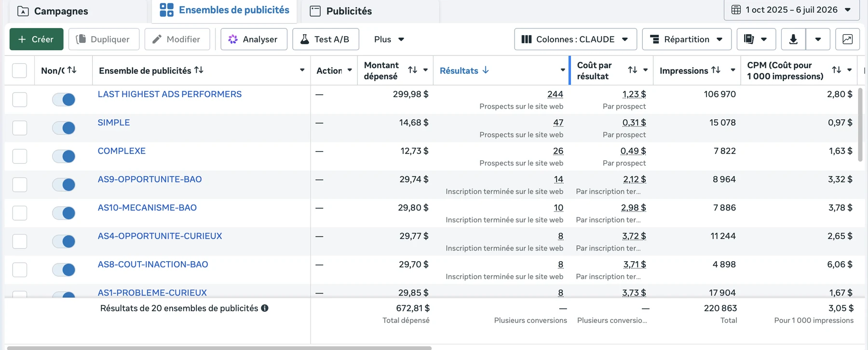
Task: Sort by Montant dépensé arrows
Action: 412,70
